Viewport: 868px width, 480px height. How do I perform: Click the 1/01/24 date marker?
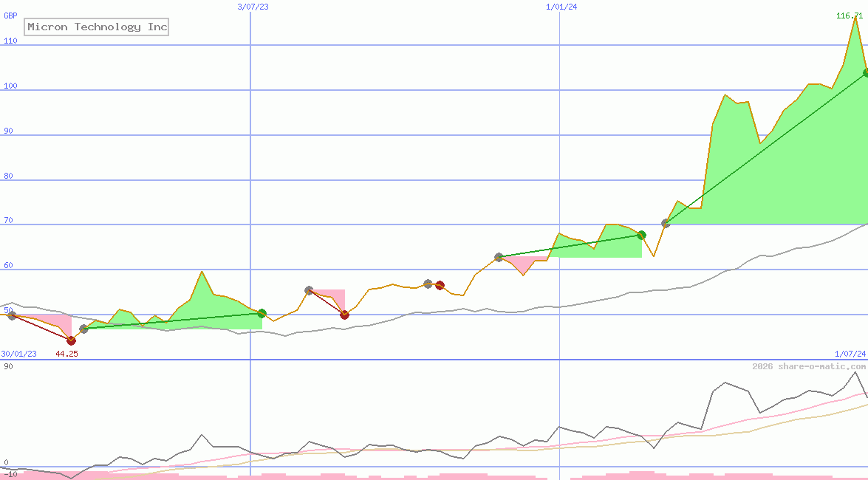click(561, 7)
